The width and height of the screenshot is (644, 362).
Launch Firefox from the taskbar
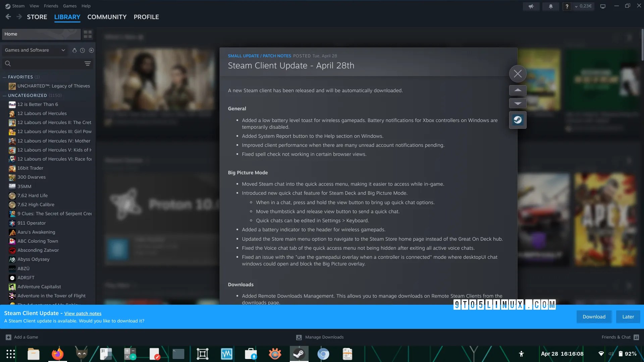57,354
